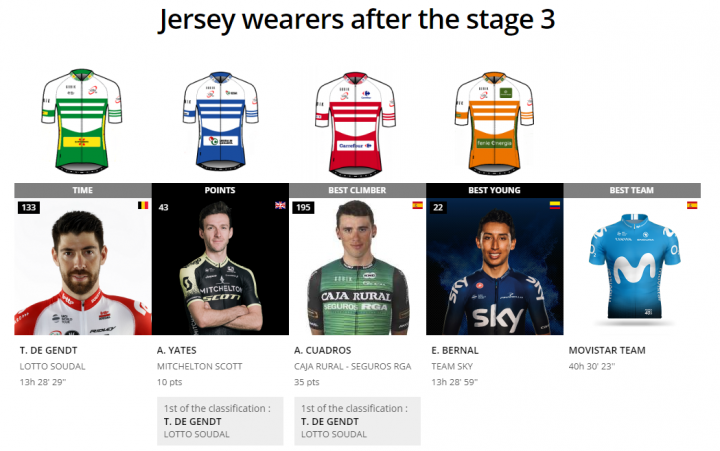Click the blue Points classification jersey icon
This screenshot has height=451, width=720.
(220, 122)
